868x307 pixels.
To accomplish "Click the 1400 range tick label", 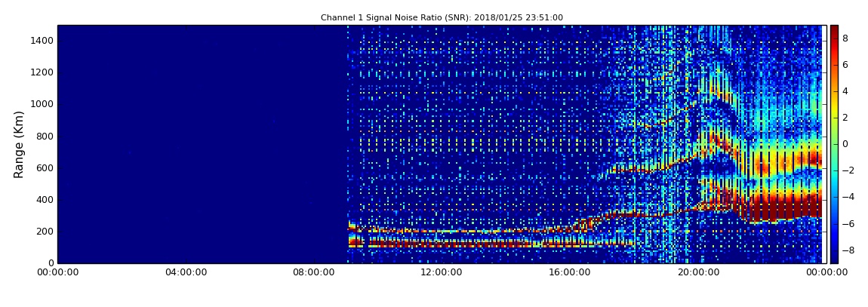I will pyautogui.click(x=42, y=41).
